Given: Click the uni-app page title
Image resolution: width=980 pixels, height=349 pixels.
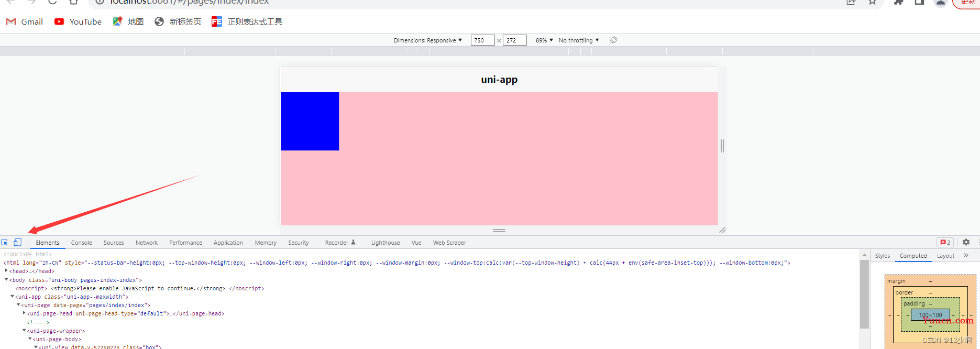Looking at the screenshot, I should (x=499, y=80).
